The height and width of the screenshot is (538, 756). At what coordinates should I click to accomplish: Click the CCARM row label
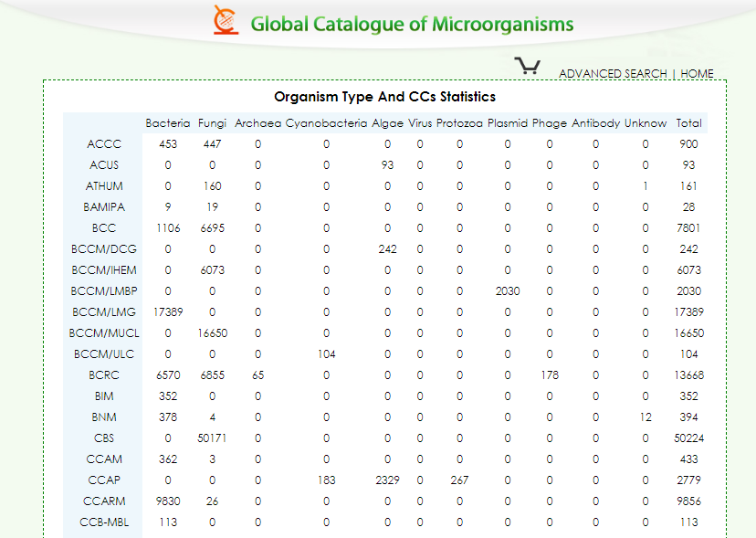coord(104,501)
